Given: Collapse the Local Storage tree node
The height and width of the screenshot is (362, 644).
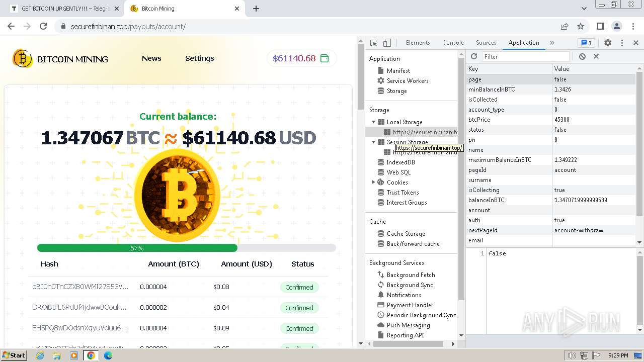Looking at the screenshot, I should point(373,122).
